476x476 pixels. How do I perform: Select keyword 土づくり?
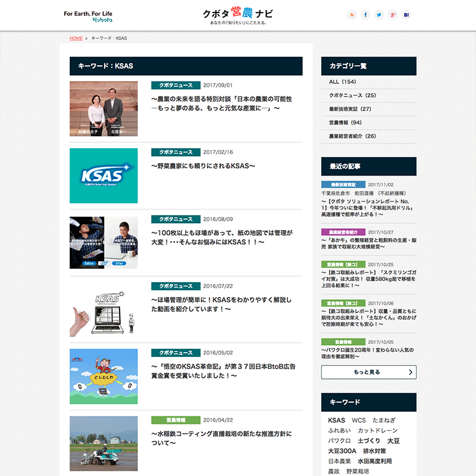[369, 441]
